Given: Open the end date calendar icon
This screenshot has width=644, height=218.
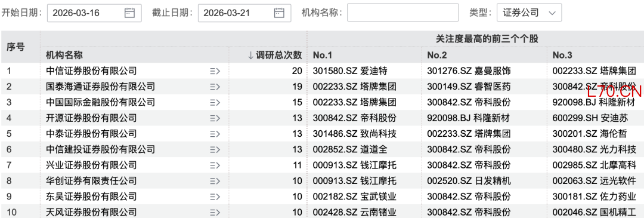Looking at the screenshot, I should [x=279, y=13].
